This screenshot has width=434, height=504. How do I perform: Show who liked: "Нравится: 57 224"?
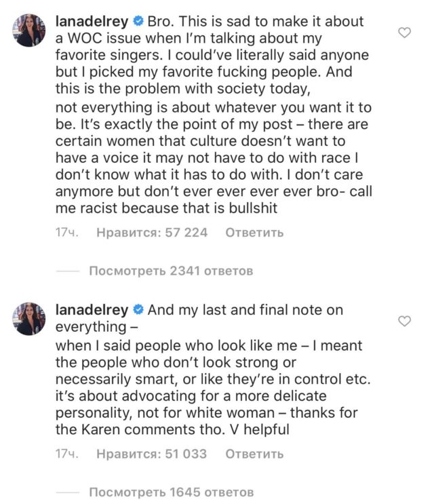coord(152,233)
